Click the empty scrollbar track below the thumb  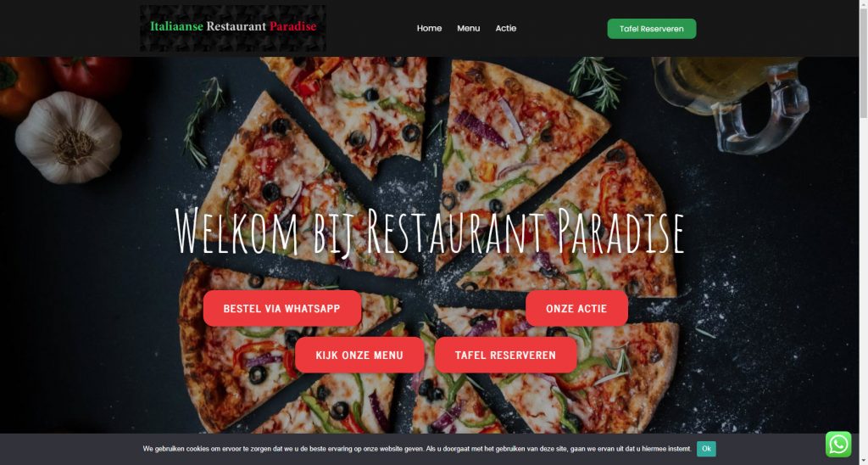click(x=863, y=277)
